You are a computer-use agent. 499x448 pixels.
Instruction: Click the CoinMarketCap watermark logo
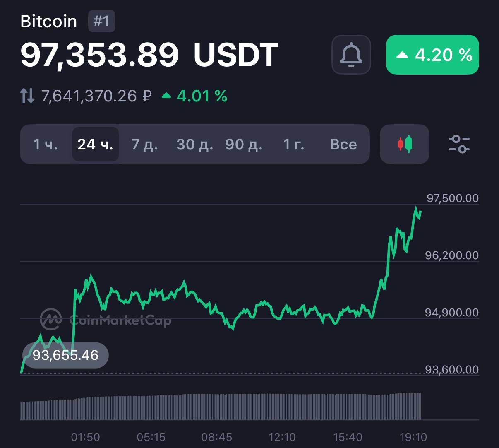point(106,319)
